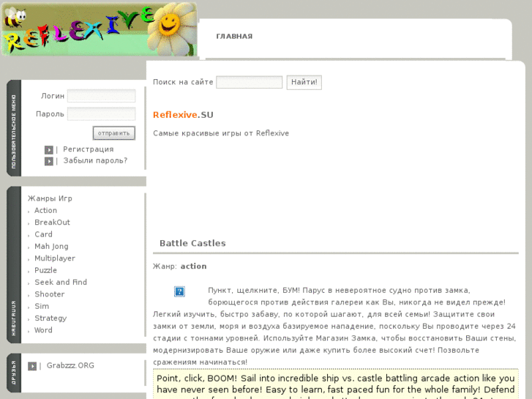Open the Multiplayer genre

[55, 258]
